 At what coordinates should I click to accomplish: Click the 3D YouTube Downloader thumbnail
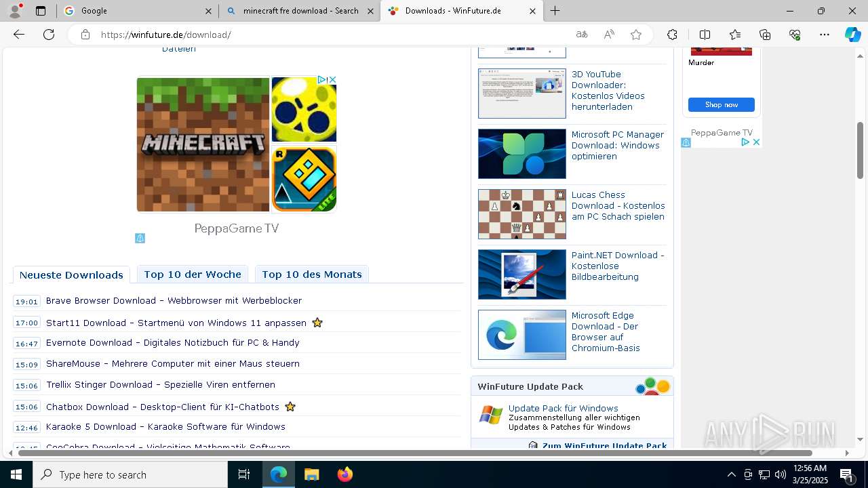(x=522, y=94)
